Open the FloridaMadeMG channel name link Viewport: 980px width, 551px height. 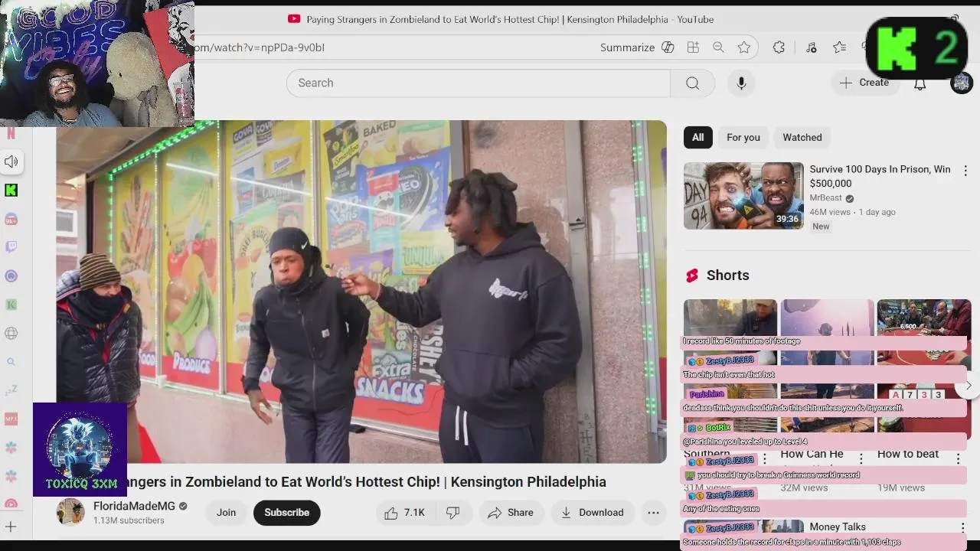[x=134, y=507]
